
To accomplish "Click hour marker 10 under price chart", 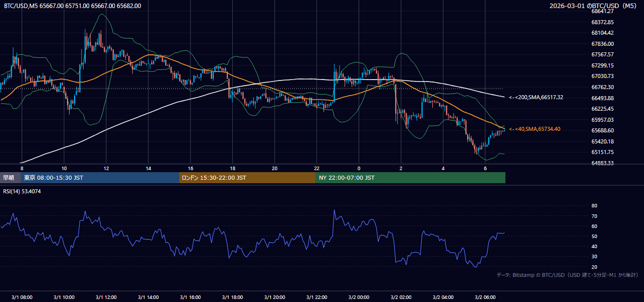I will 64,168.
